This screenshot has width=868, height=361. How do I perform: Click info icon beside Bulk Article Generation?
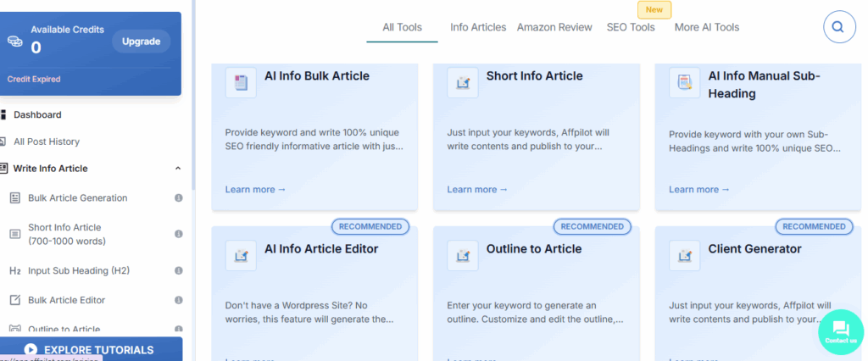178,197
